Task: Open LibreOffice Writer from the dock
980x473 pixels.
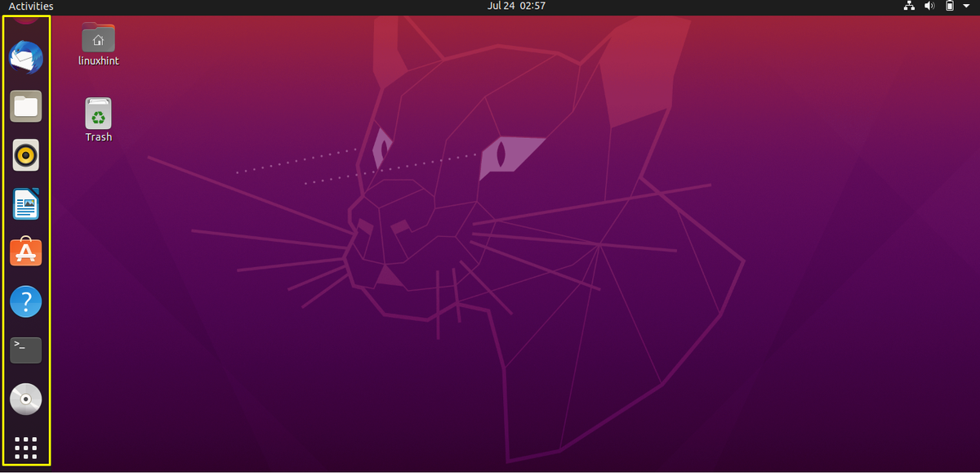Action: [x=25, y=204]
